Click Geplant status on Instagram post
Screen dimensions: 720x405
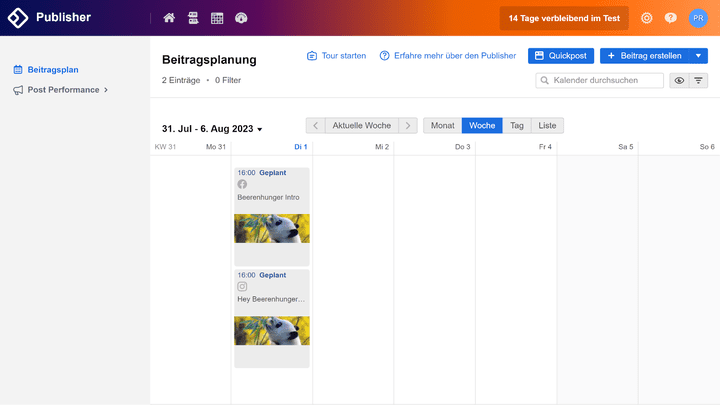[273, 275]
